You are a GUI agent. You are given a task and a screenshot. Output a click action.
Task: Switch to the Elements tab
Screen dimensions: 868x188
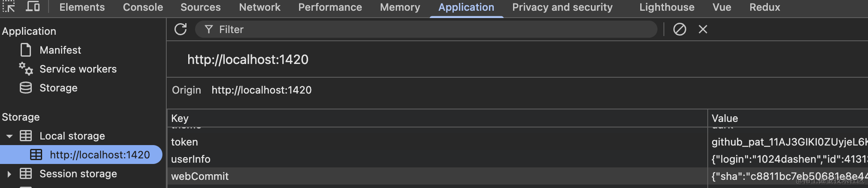(82, 7)
